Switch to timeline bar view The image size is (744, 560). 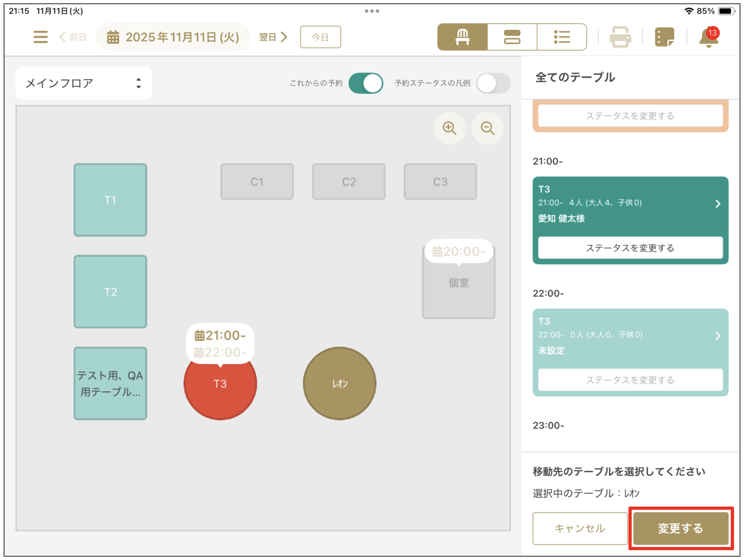point(512,37)
